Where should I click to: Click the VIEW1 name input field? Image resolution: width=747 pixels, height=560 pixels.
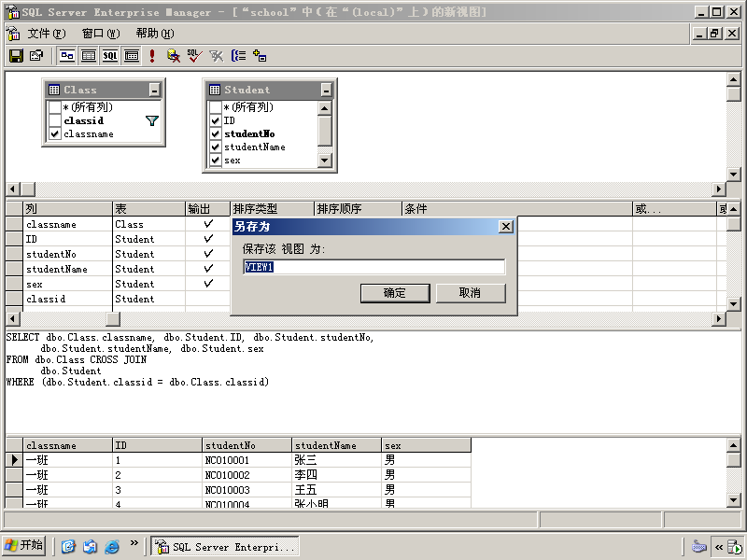[374, 267]
